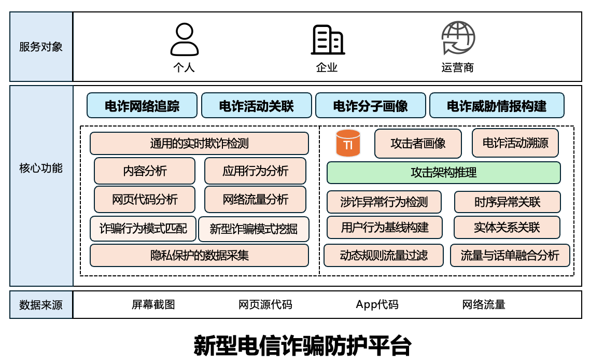Select the 电诈活动关联 box

[x=256, y=105]
